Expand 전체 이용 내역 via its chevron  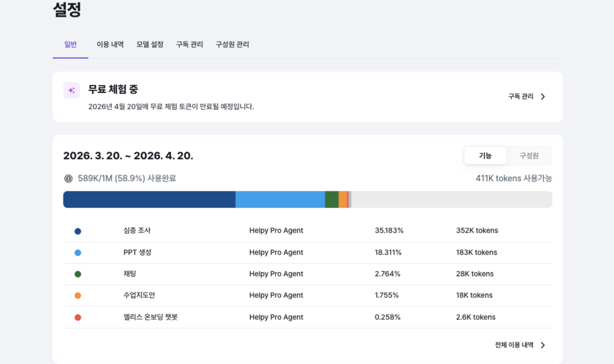point(543,344)
